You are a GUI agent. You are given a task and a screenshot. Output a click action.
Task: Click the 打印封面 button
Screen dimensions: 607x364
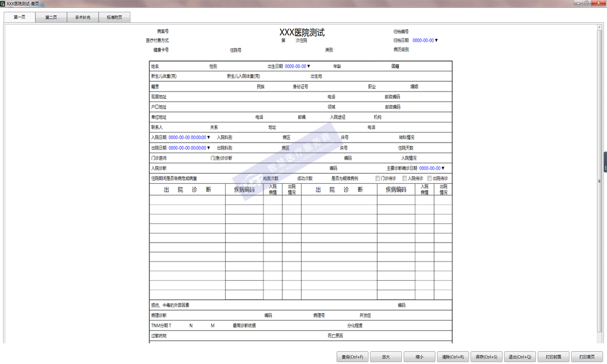click(553, 357)
